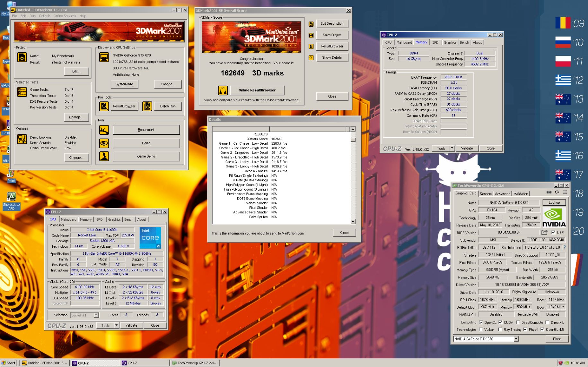Click GPU-Z refresh icon
588x367 pixels.
[x=557, y=192]
